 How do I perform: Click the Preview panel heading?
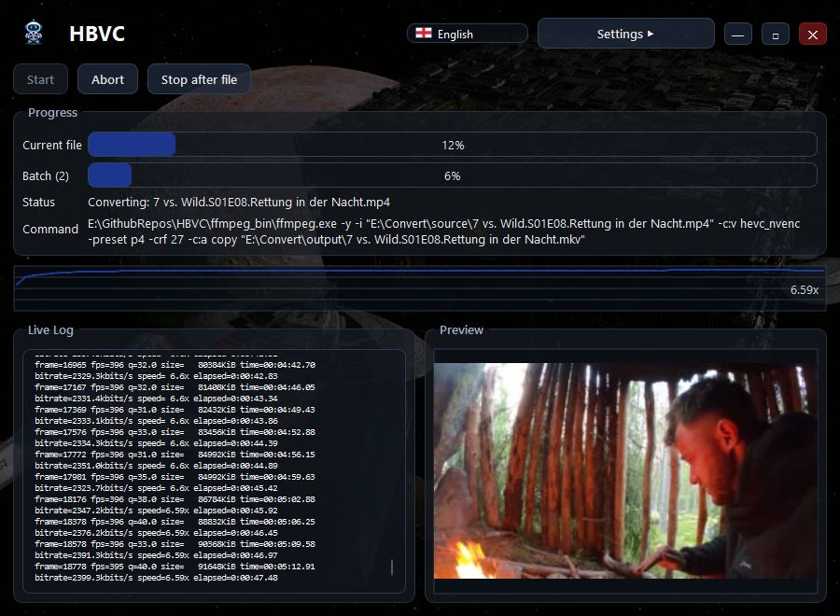click(461, 330)
